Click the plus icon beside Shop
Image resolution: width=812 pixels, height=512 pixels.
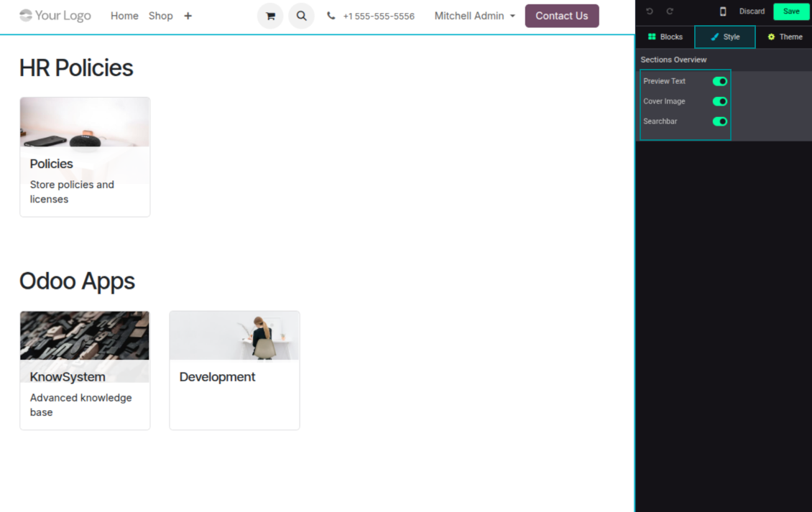188,16
